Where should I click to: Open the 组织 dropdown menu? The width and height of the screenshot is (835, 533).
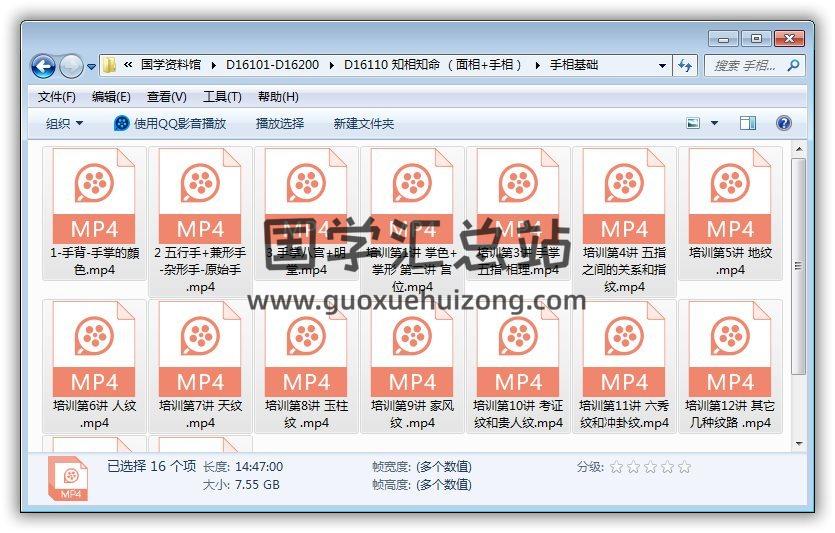coord(64,123)
